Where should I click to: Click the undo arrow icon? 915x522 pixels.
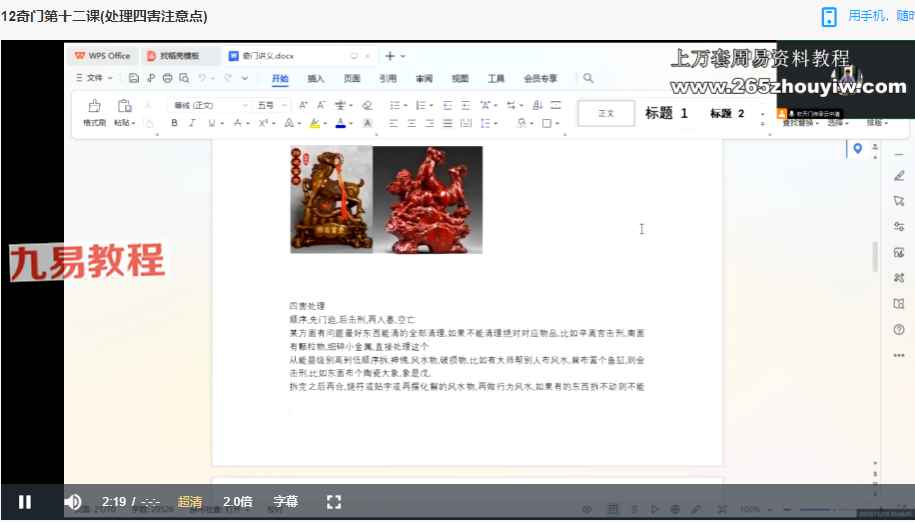point(202,78)
